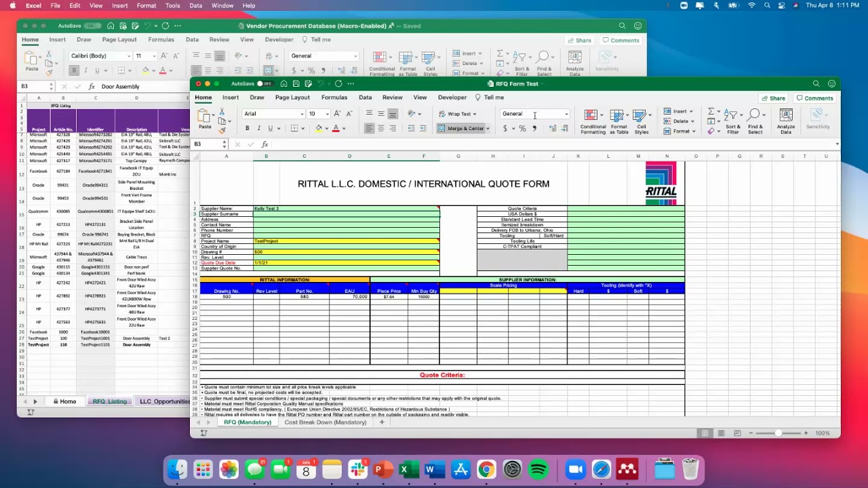Select RFQ_Listing sheet tab in Vendor Procurement Database
This screenshot has height=488, width=868.
(110, 401)
